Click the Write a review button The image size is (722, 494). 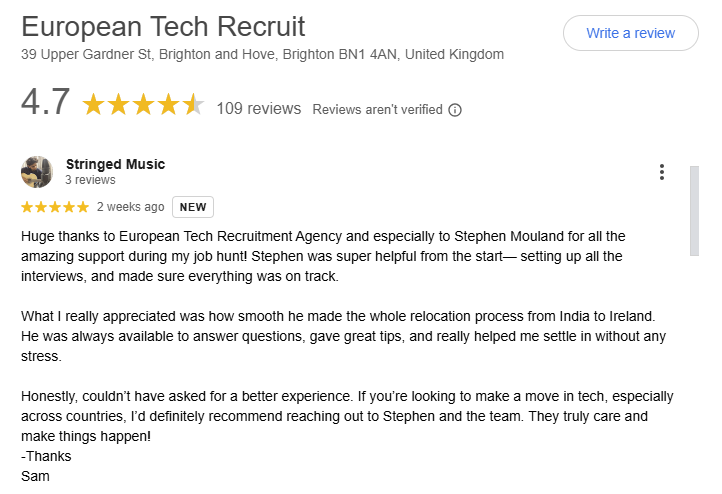pyautogui.click(x=630, y=33)
